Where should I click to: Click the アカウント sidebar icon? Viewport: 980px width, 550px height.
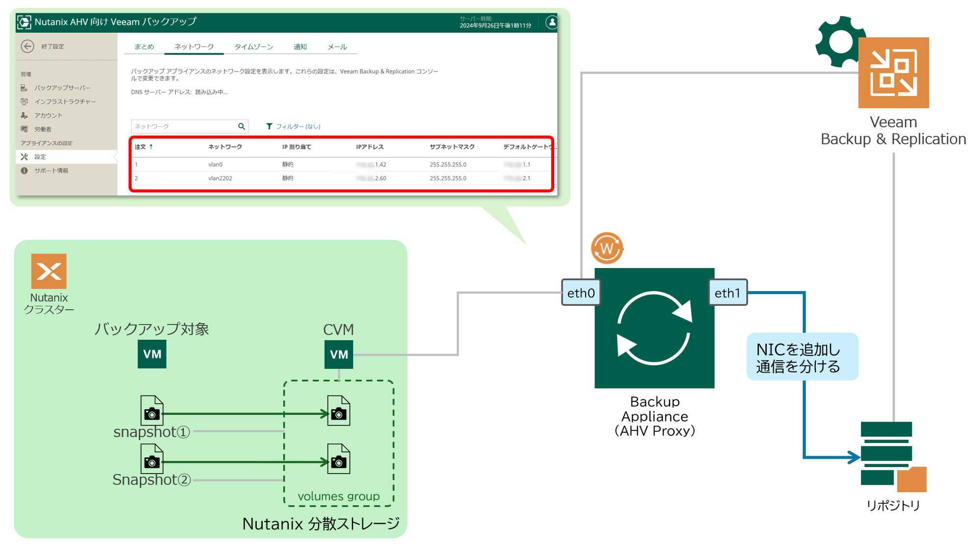[24, 115]
